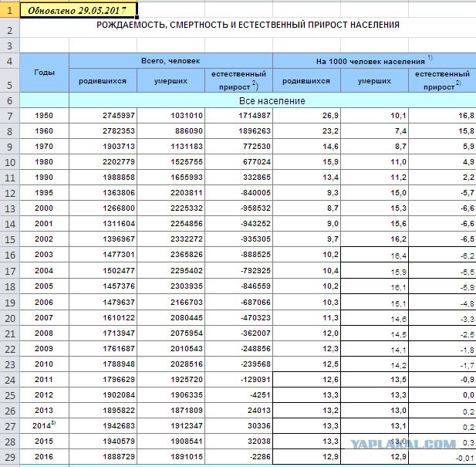Select year cell 1960

44,131
